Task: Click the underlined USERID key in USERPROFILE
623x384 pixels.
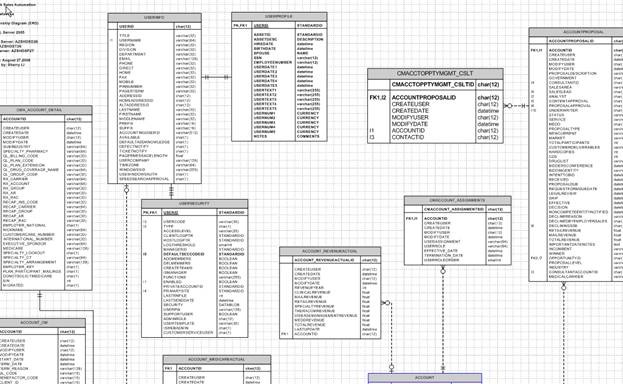Action: (x=261, y=26)
